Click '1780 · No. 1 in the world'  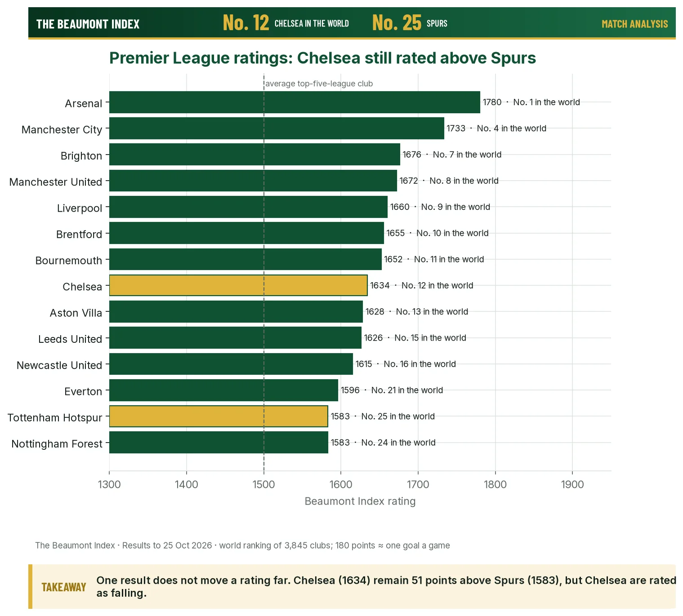pos(531,102)
